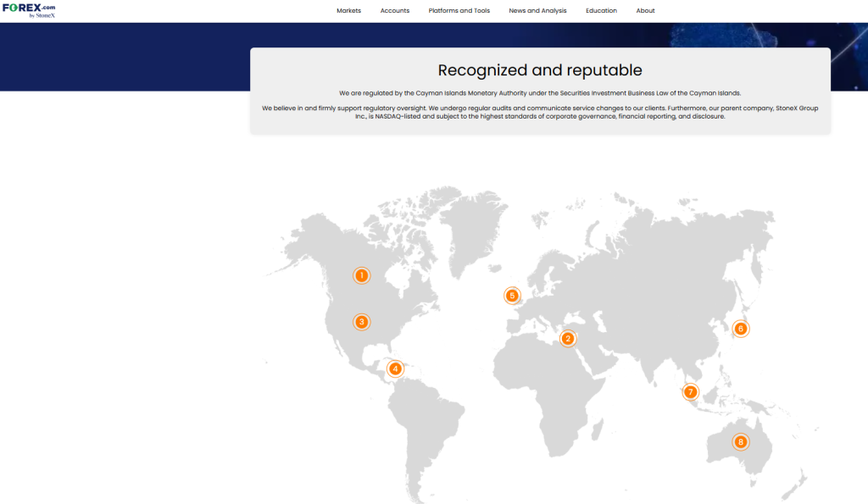
Task: Open the Markets menu
Action: [348, 10]
